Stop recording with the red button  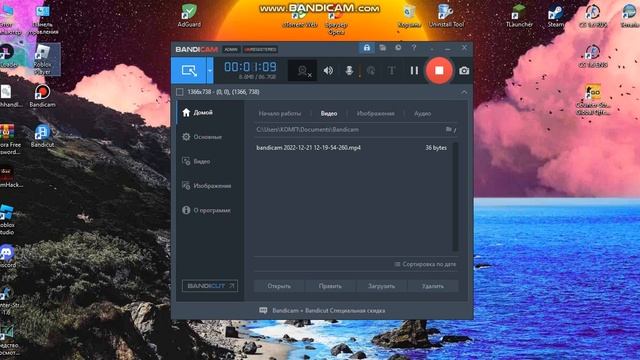pyautogui.click(x=439, y=71)
